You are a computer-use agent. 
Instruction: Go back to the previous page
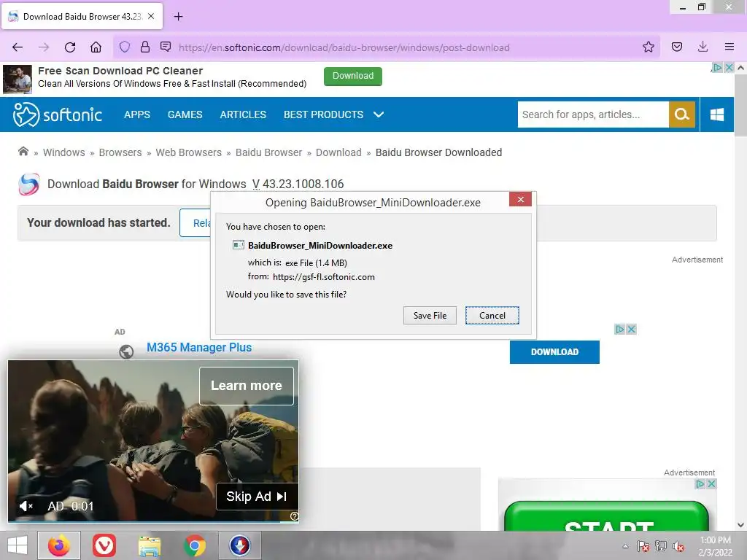[18, 47]
